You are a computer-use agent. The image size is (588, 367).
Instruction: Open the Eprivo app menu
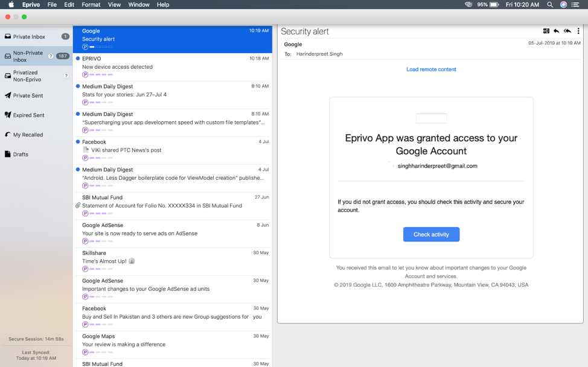pyautogui.click(x=31, y=4)
